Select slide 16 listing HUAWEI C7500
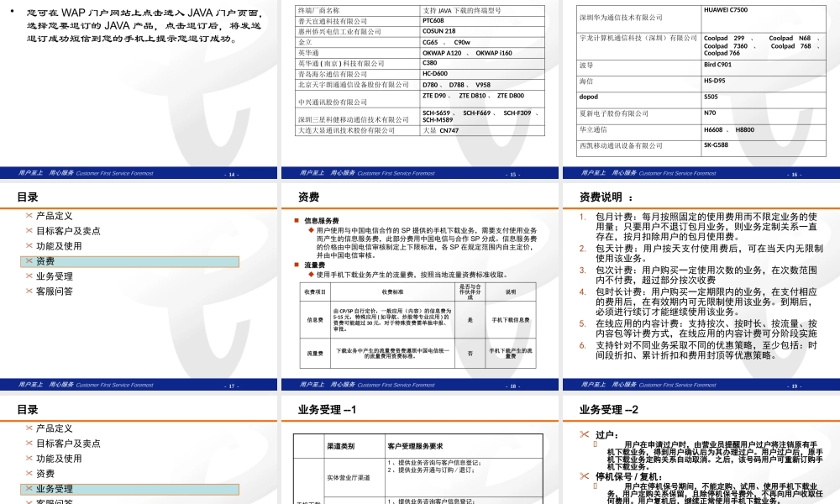The image size is (840, 504). 701,89
